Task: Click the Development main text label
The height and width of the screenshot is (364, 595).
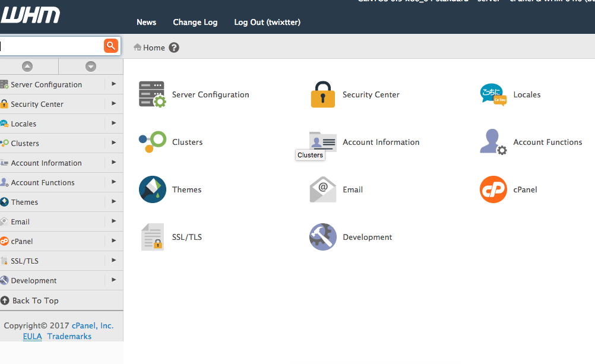Action: [x=368, y=238]
